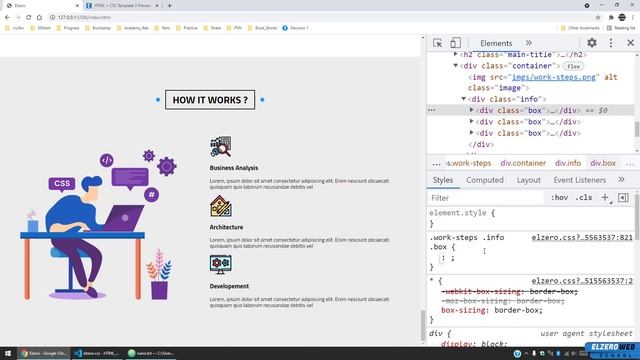
Task: Open the extensions puzzle icon
Action: [611, 17]
